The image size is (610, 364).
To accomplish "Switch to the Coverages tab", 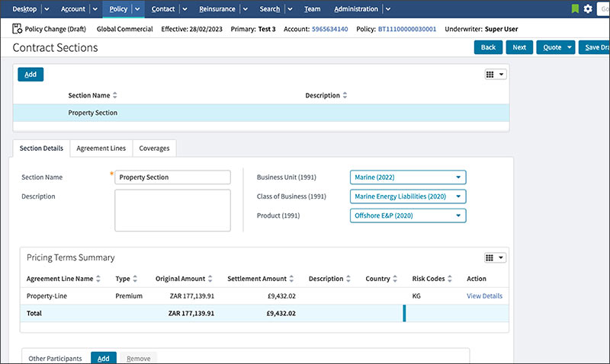I will tap(154, 148).
